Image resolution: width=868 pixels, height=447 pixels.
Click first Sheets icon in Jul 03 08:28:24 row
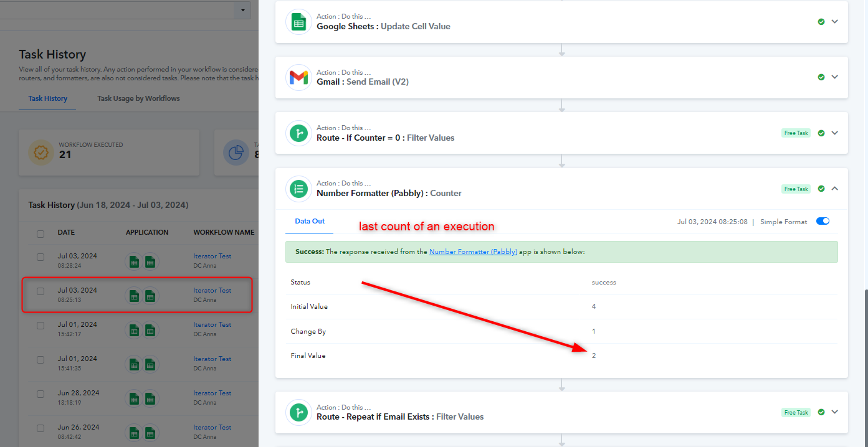pyautogui.click(x=134, y=262)
